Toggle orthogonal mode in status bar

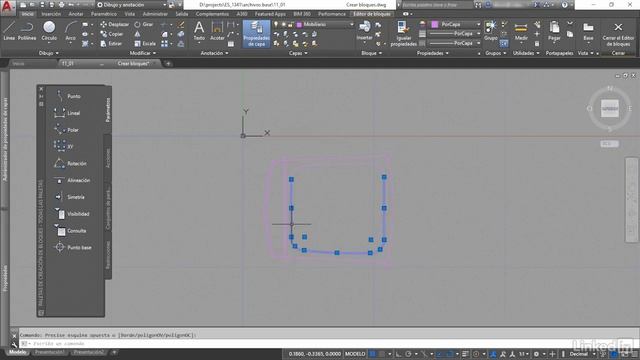[399, 354]
